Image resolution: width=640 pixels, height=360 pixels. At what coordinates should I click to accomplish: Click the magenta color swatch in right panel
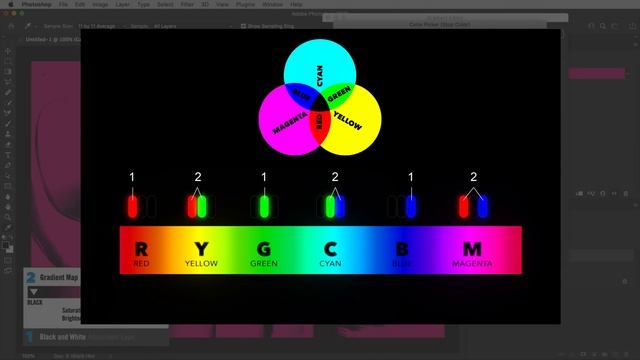596,74
